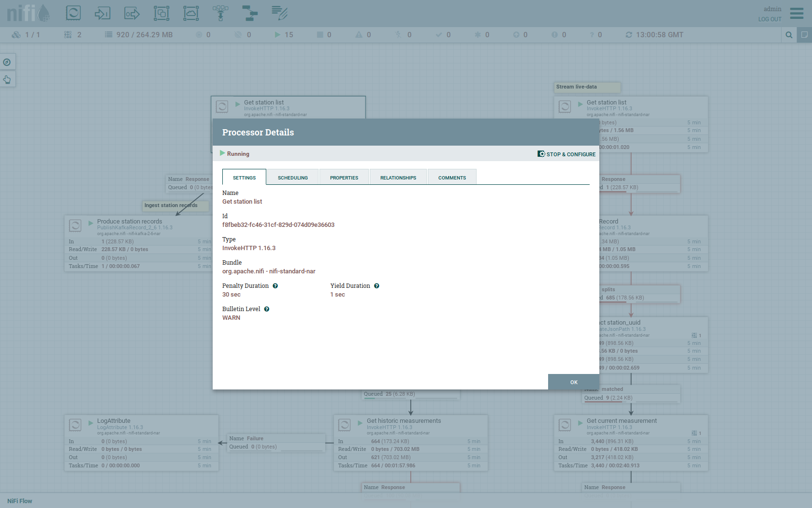The width and height of the screenshot is (812, 508).
Task: Open the search icon in status bar
Action: [789, 35]
